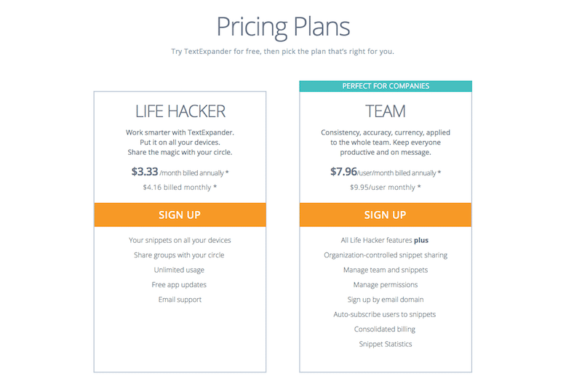582x392 pixels.
Task: Click 'Sign up by email domain' feature
Action: coord(385,300)
